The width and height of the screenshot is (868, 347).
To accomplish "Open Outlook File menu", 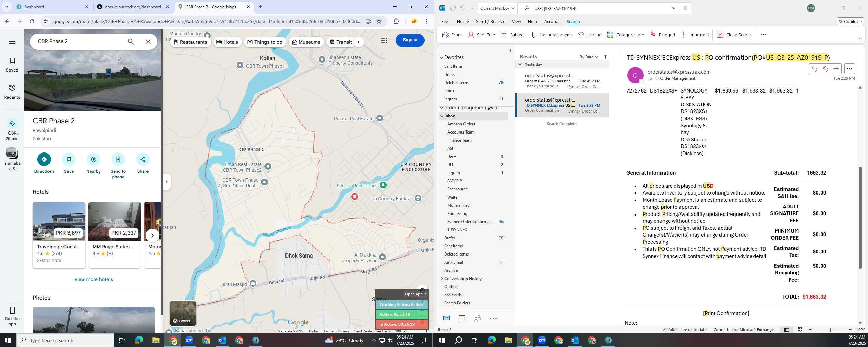I will click(444, 21).
